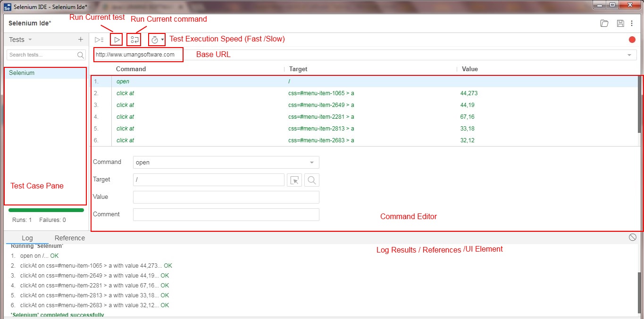Click the row number 6 cell
This screenshot has height=319, width=644.
pyautogui.click(x=96, y=140)
